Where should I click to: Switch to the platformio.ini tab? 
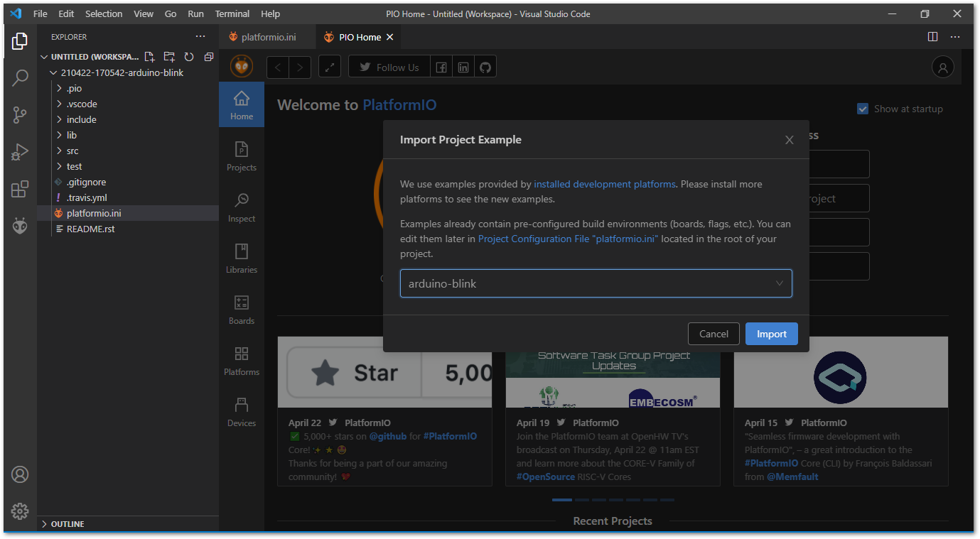[262, 37]
